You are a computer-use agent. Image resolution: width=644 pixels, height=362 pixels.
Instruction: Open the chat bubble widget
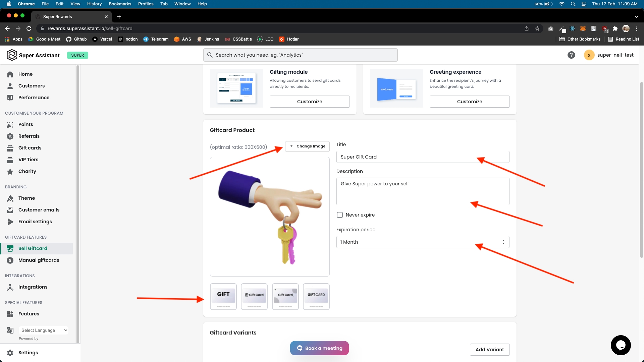coord(621,345)
